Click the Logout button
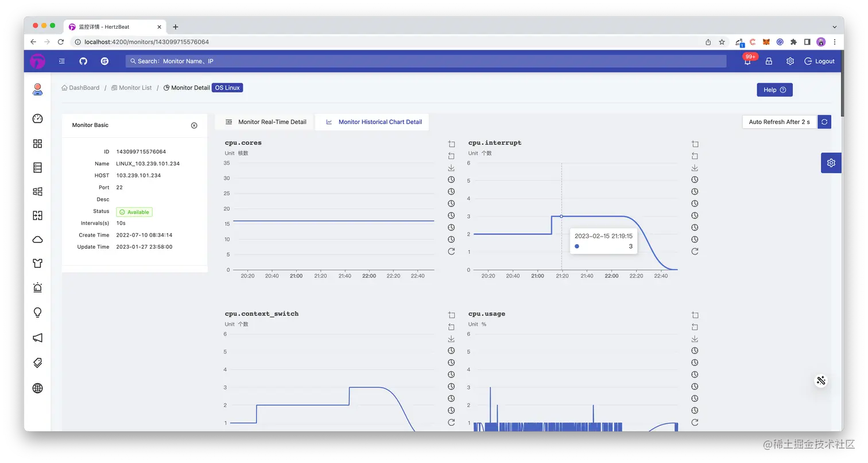The height and width of the screenshot is (463, 868). coord(820,61)
